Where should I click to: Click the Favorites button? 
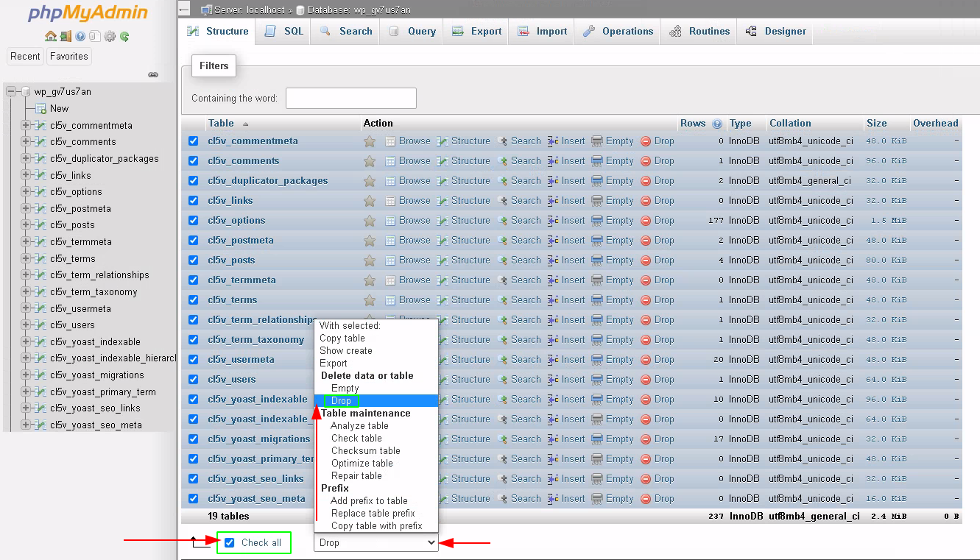(68, 57)
